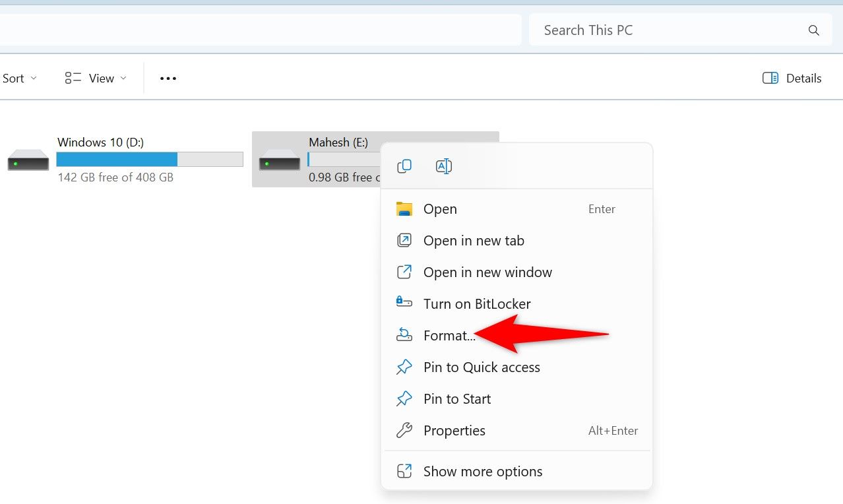This screenshot has height=504, width=843.
Task: Click the Rename icon in context menu
Action: coord(444,166)
